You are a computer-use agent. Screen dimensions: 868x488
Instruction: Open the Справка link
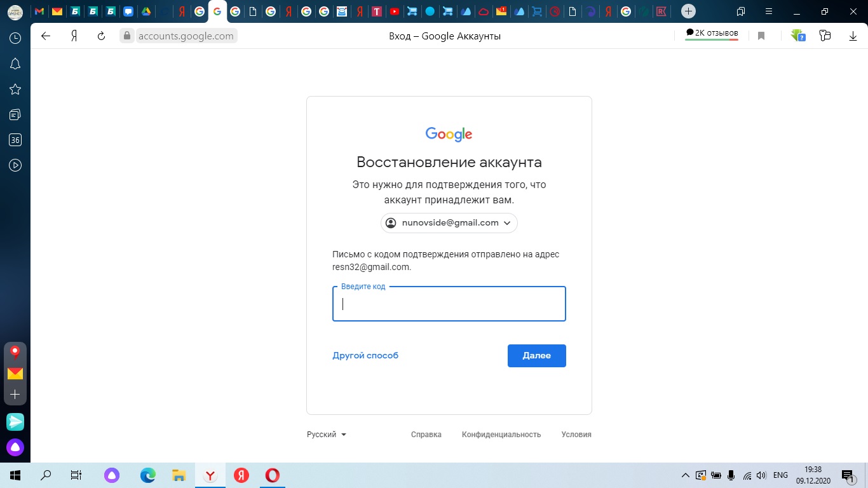coord(426,435)
